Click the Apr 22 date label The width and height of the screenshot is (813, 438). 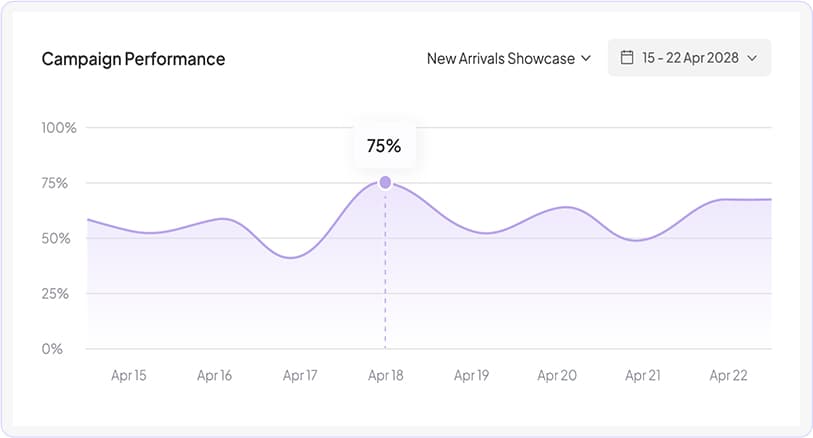pyautogui.click(x=727, y=376)
